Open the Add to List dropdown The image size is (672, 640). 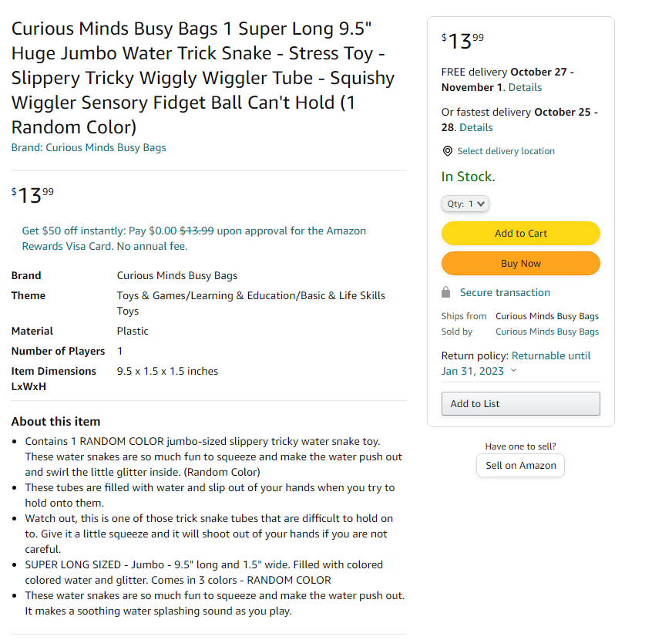coord(520,403)
